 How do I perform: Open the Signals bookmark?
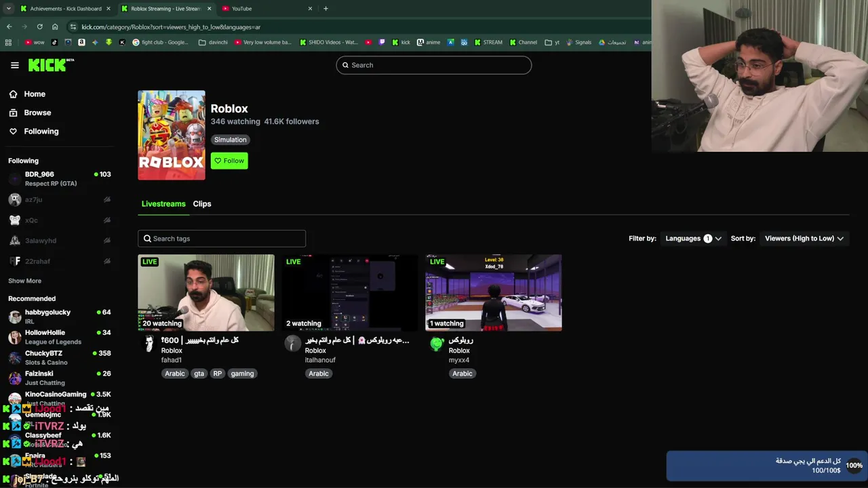578,42
